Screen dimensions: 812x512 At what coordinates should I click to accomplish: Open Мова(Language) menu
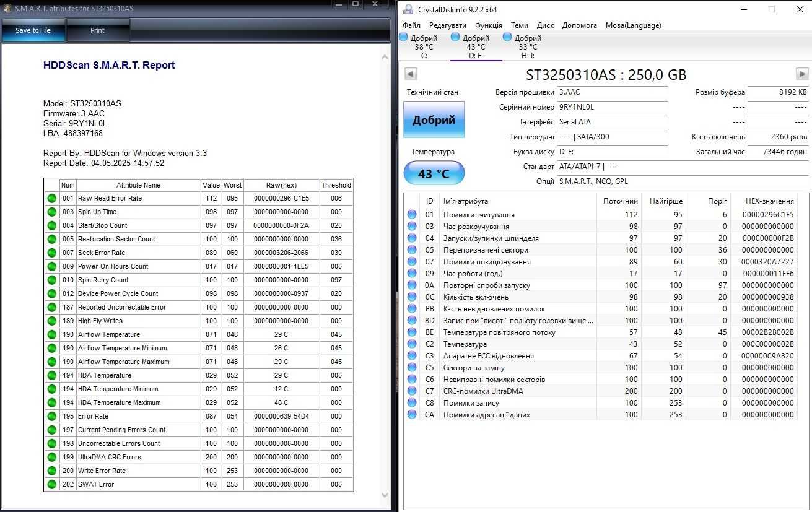(634, 25)
